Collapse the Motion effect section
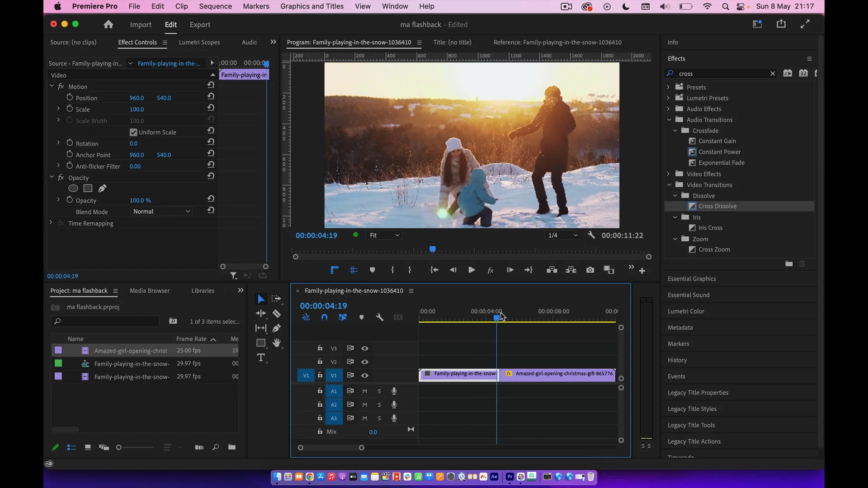The width and height of the screenshot is (868, 488). tap(52, 86)
